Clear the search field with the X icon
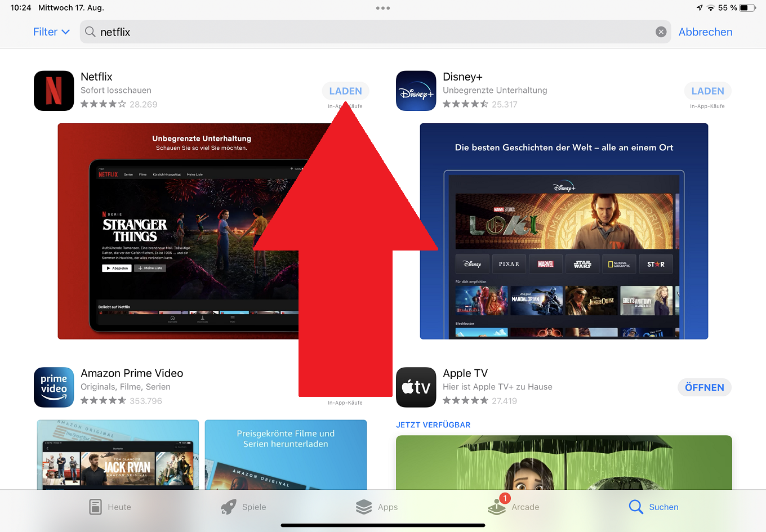766x532 pixels. tap(661, 32)
